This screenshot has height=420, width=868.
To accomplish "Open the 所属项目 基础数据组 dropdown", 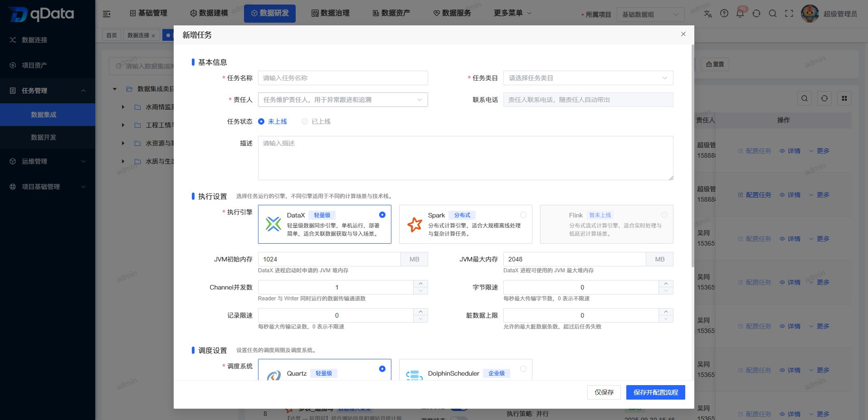I will [x=651, y=14].
